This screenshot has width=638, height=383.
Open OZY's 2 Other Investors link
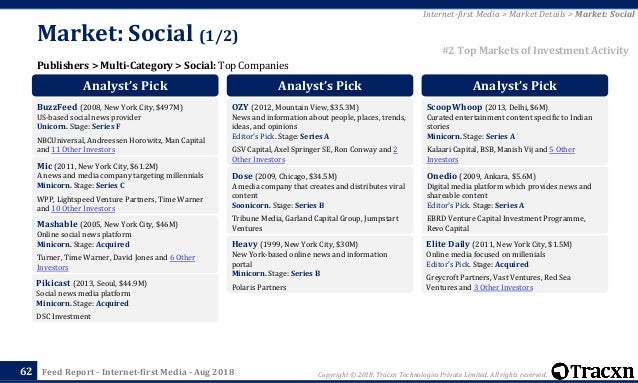[315, 155]
